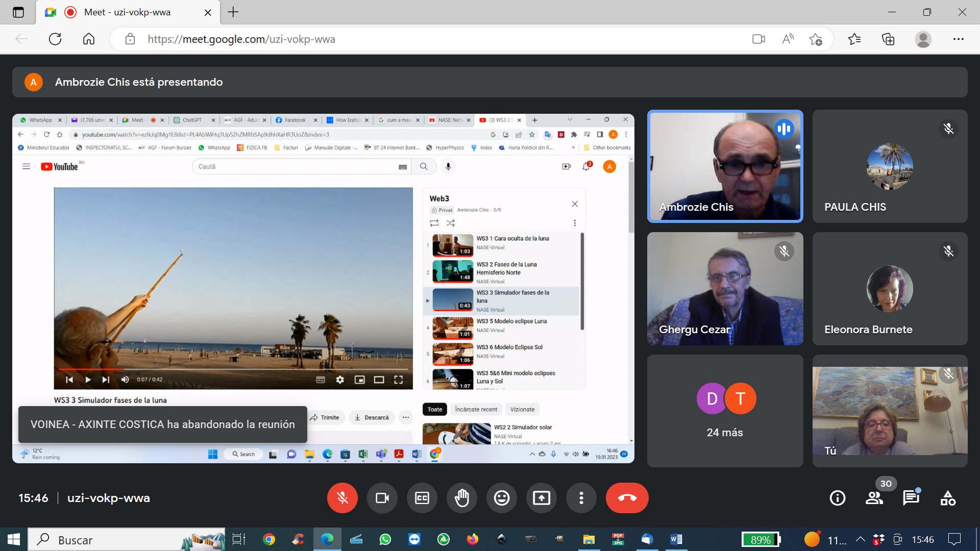980x551 pixels.
Task: Select the Ghergu Cezar video tile
Action: tap(725, 289)
